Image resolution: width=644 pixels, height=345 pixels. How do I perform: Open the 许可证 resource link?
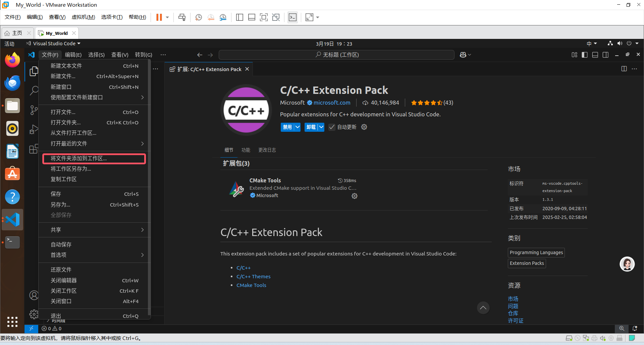(x=516, y=321)
